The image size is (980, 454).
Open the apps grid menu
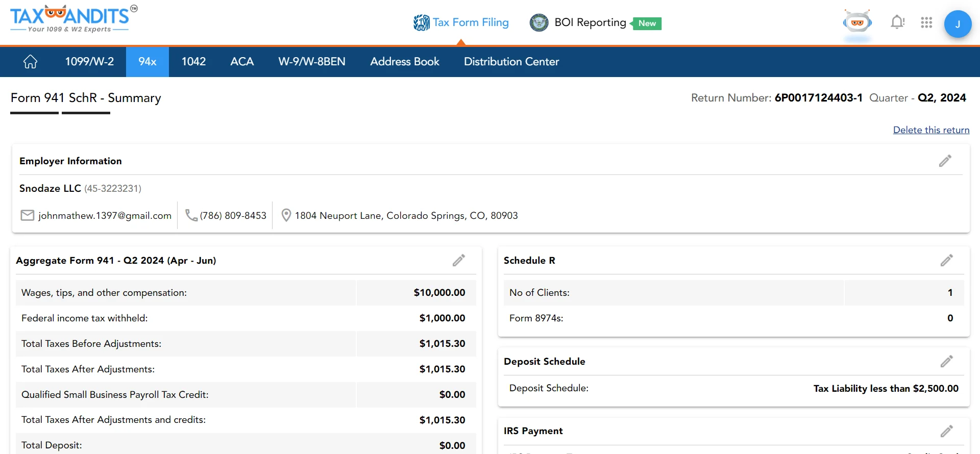pos(926,22)
